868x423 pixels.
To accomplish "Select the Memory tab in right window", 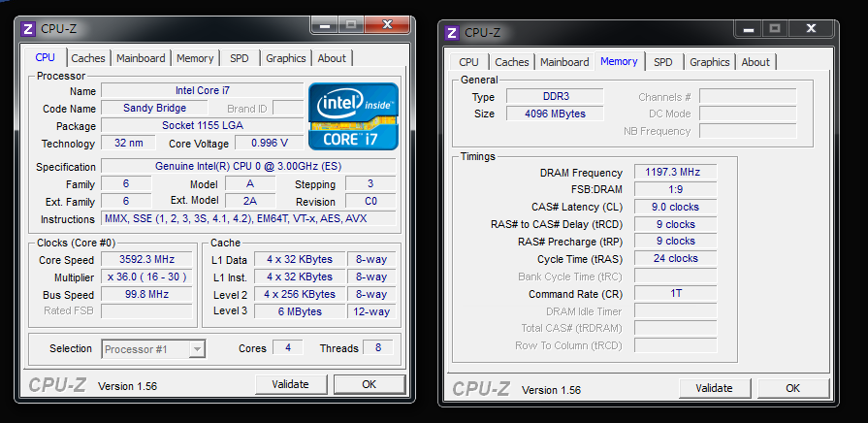I will [619, 61].
